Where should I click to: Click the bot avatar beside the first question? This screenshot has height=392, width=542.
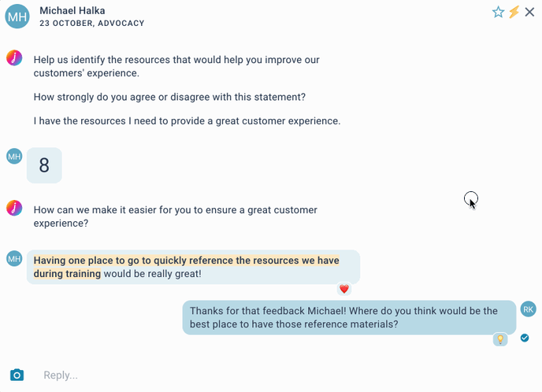(14, 57)
